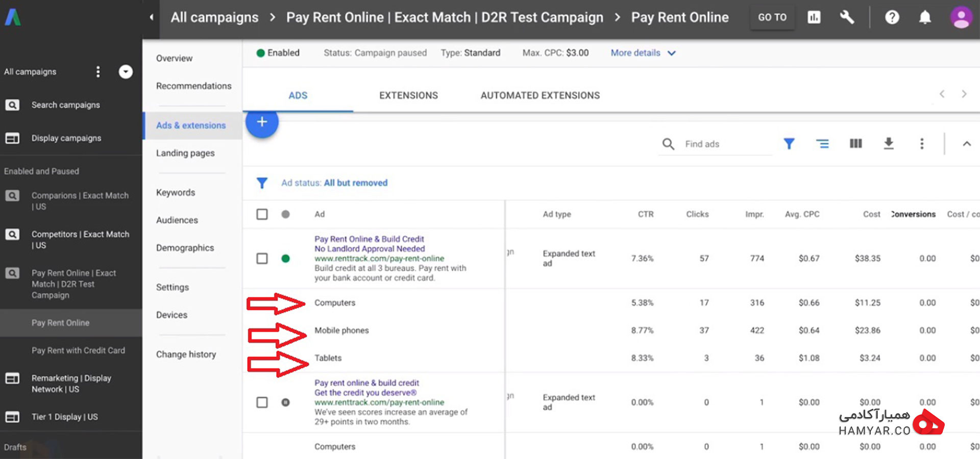Expand the All campaigns dropdown circle
The height and width of the screenshot is (459, 980).
coord(126,72)
